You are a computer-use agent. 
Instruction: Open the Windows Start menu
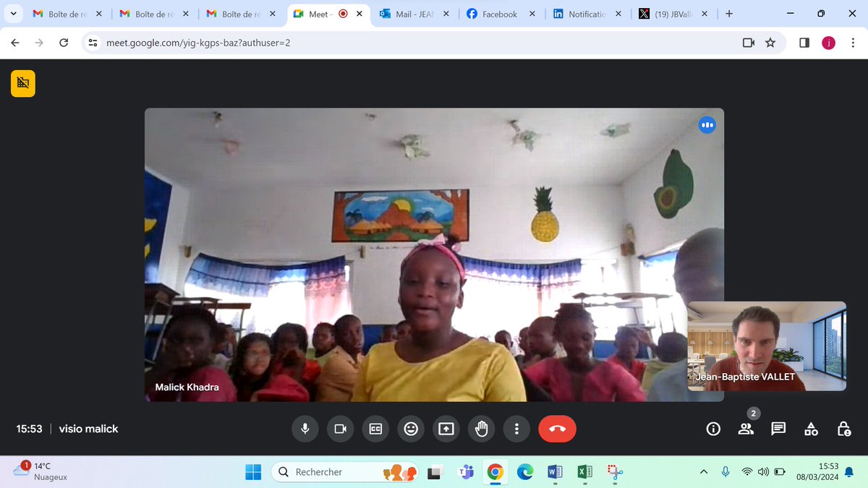pyautogui.click(x=253, y=472)
